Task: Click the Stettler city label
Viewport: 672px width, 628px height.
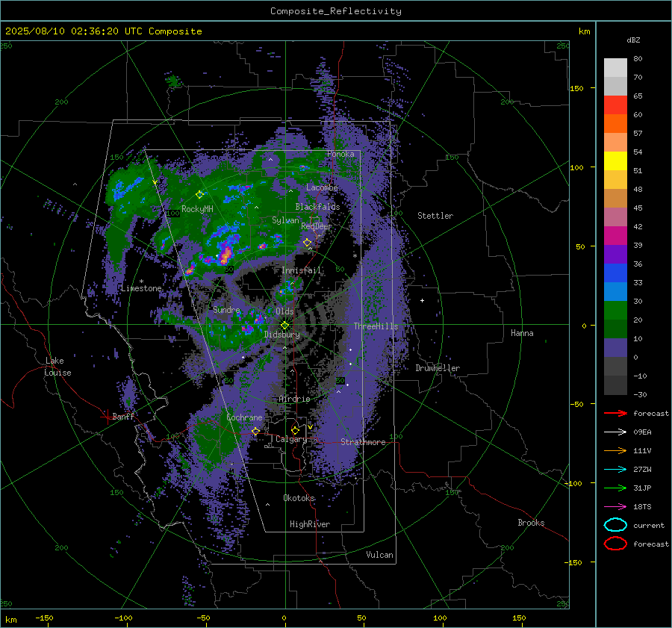Action: click(x=435, y=216)
